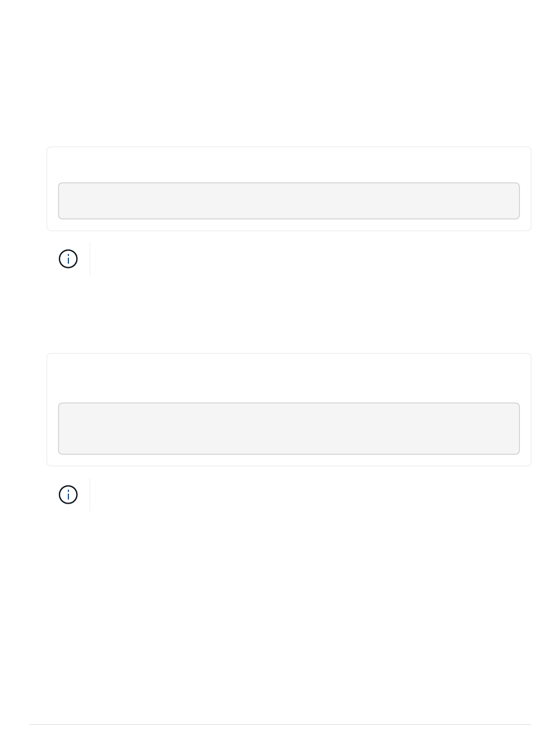Select the taller lower gray code box
The image size is (560, 736).
289,429
